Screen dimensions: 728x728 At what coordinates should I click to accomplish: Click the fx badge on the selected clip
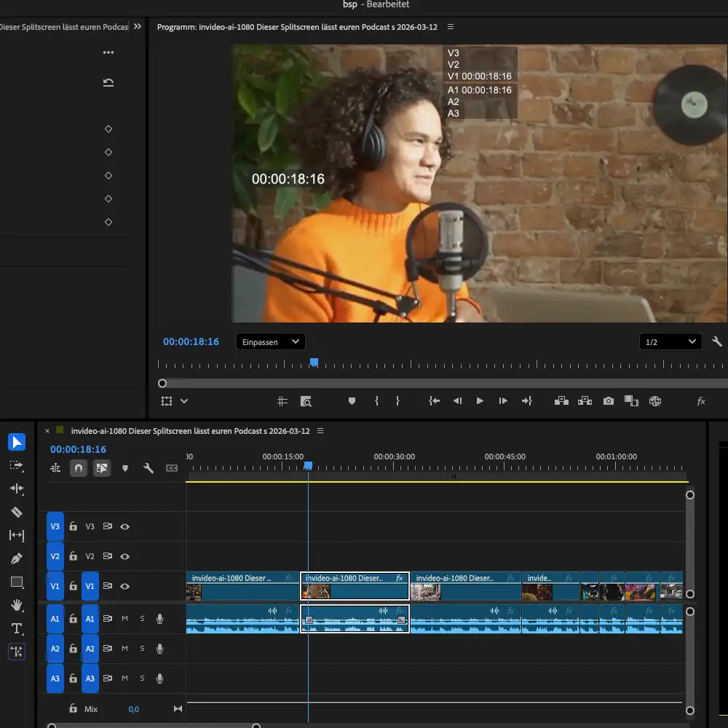[x=397, y=578]
